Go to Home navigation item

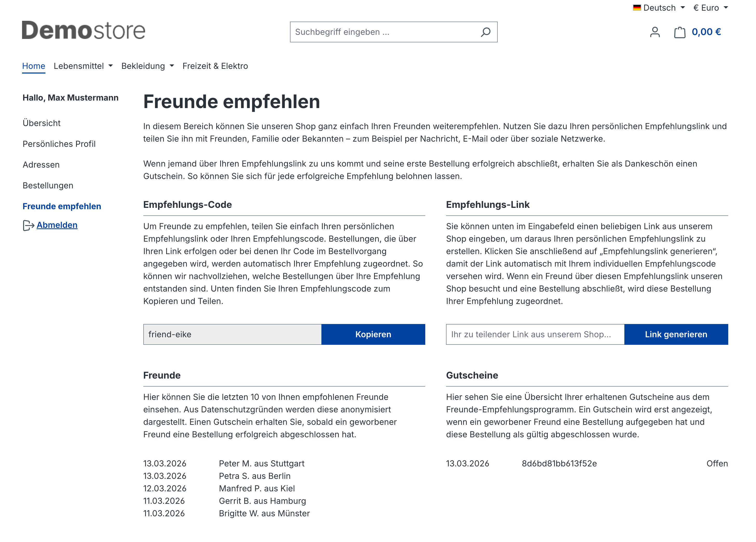(34, 66)
